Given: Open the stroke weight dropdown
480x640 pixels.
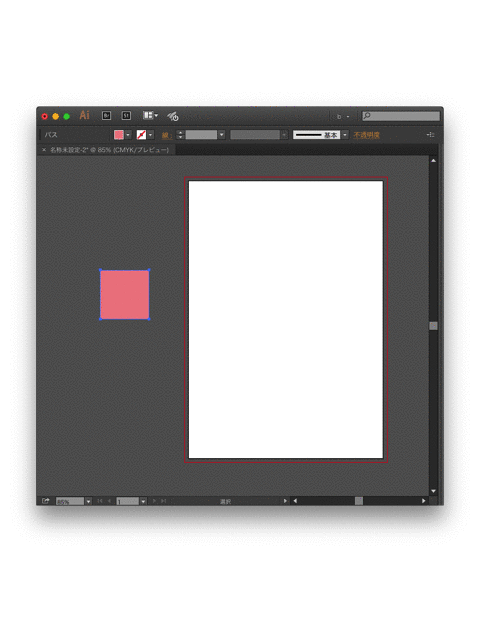Looking at the screenshot, I should point(222,135).
